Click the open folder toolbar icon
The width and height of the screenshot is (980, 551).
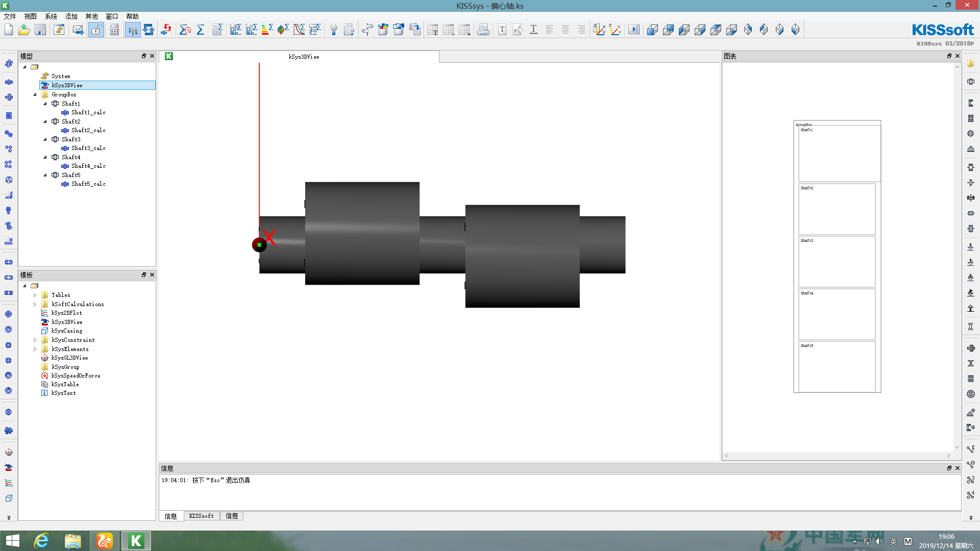(x=24, y=30)
